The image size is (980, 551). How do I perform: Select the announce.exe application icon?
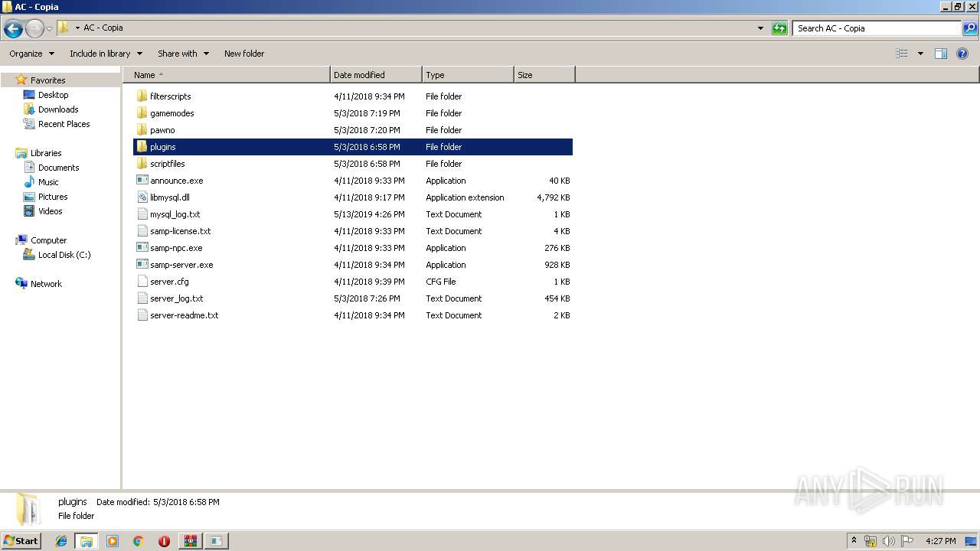pyautogui.click(x=142, y=181)
